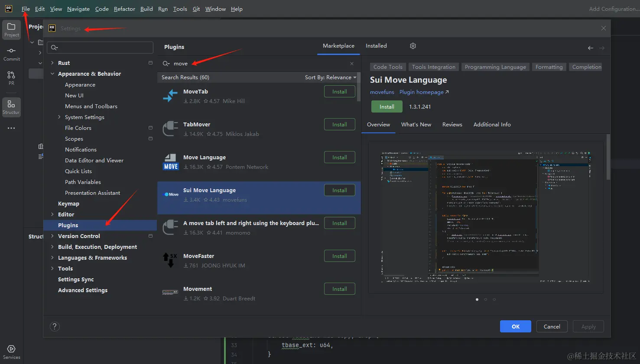
Task: Click the Sui Move Language plugin logo
Action: (x=171, y=194)
